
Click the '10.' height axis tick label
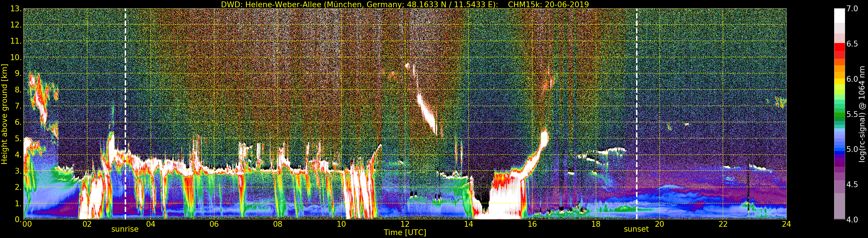point(16,57)
